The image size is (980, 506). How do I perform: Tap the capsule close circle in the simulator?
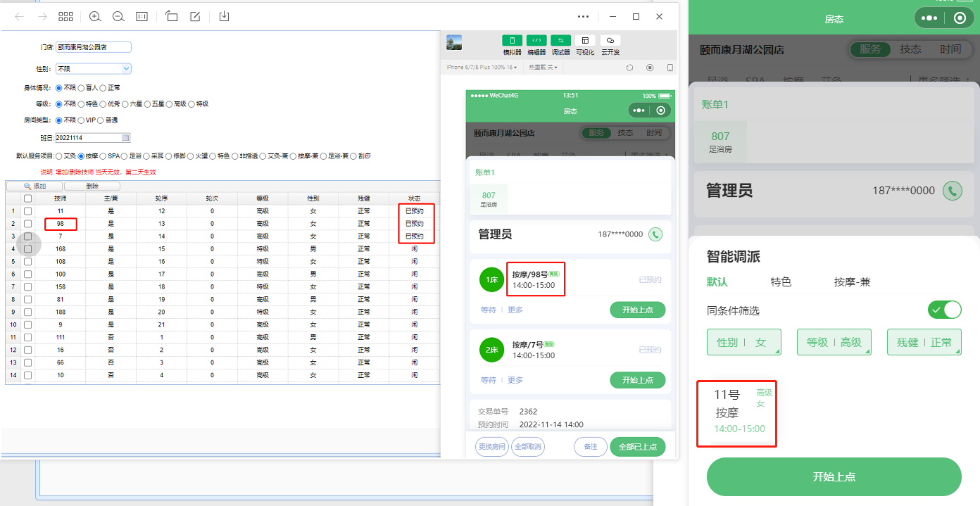(660, 110)
